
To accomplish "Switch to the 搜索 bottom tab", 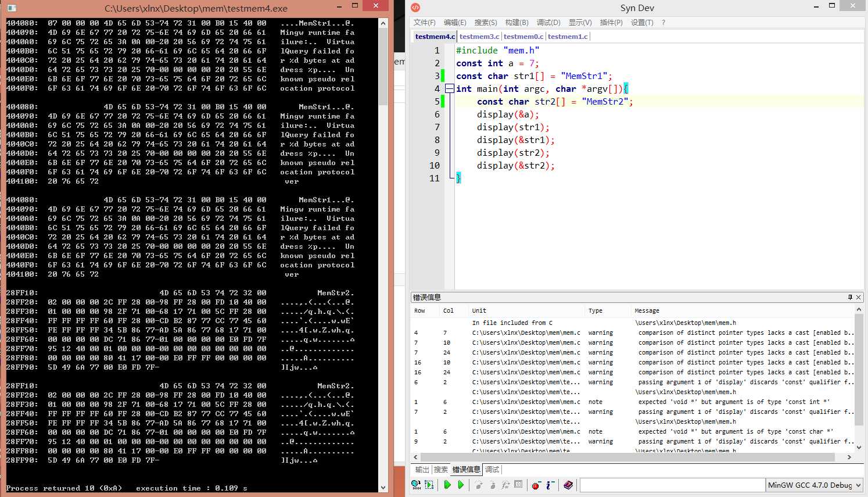I will coord(441,470).
